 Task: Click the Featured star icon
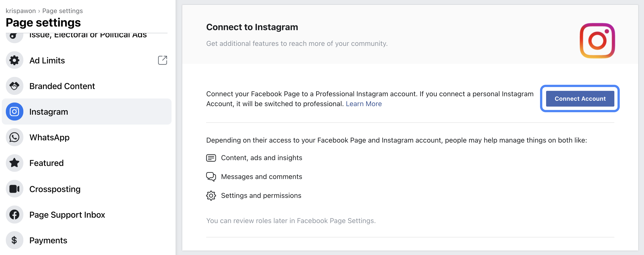[x=15, y=163]
